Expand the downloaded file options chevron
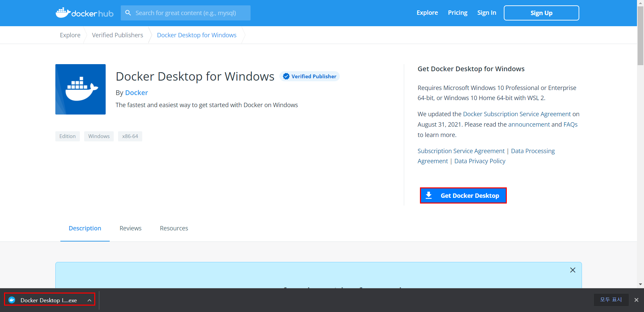The height and width of the screenshot is (312, 644). (x=89, y=300)
